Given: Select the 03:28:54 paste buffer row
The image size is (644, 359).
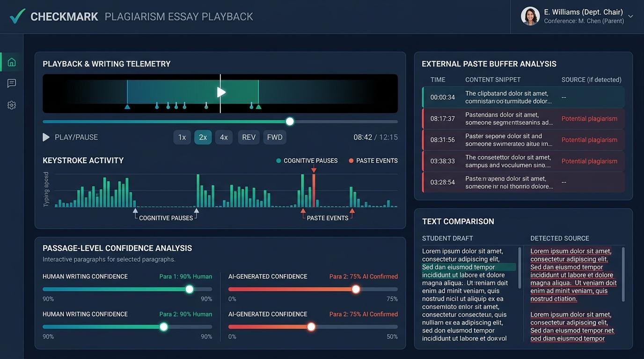Looking at the screenshot, I should [x=523, y=182].
